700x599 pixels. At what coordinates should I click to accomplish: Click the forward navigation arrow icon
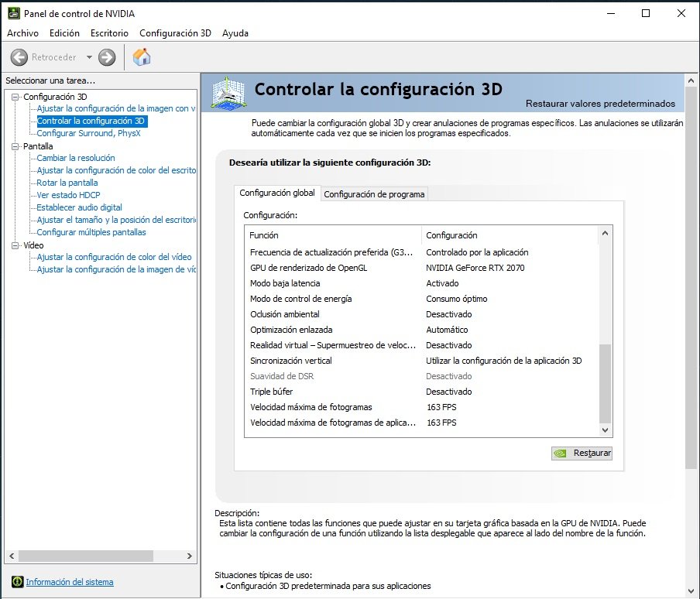[107, 57]
